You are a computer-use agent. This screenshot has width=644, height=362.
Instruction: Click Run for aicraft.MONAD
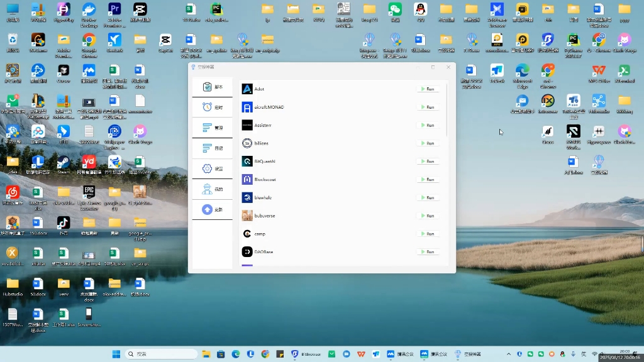pos(428,107)
